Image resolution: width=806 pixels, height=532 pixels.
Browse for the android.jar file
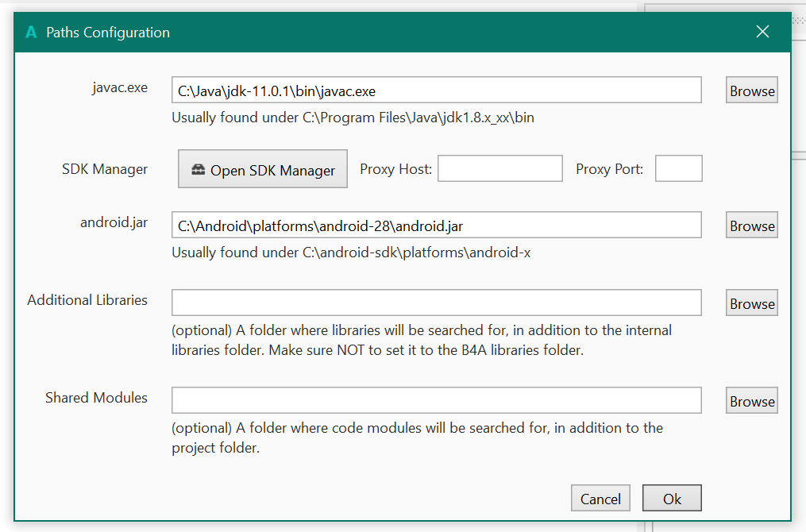coord(751,226)
